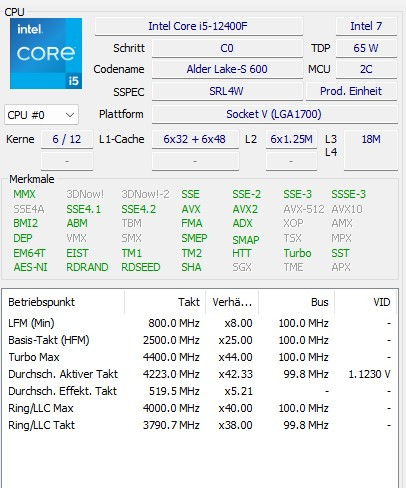Select the LFM (Min) row
The width and height of the screenshot is (406, 488).
(x=199, y=323)
